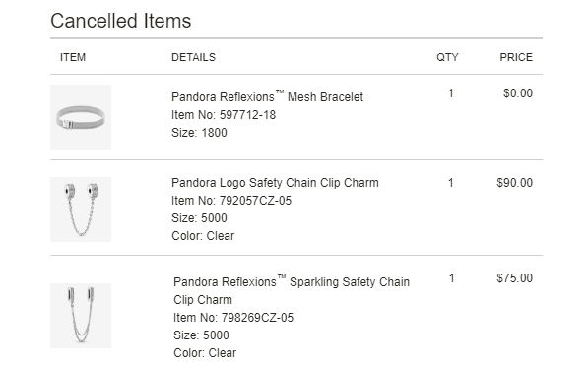The height and width of the screenshot is (365, 588).
Task: Select the DETAILS column header
Action: [193, 57]
